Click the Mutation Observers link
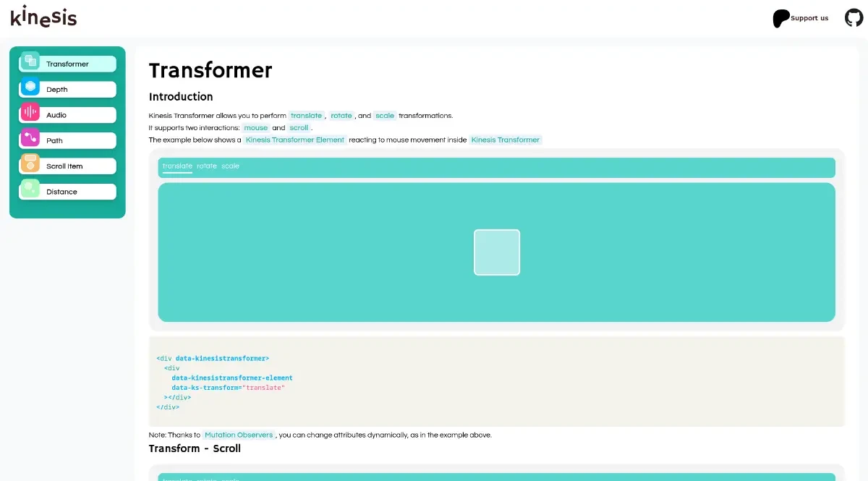 pyautogui.click(x=239, y=435)
